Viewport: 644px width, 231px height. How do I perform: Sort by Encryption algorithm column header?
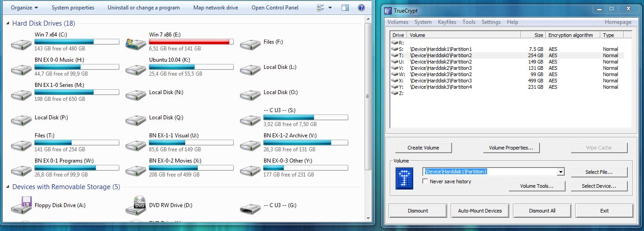(573, 35)
